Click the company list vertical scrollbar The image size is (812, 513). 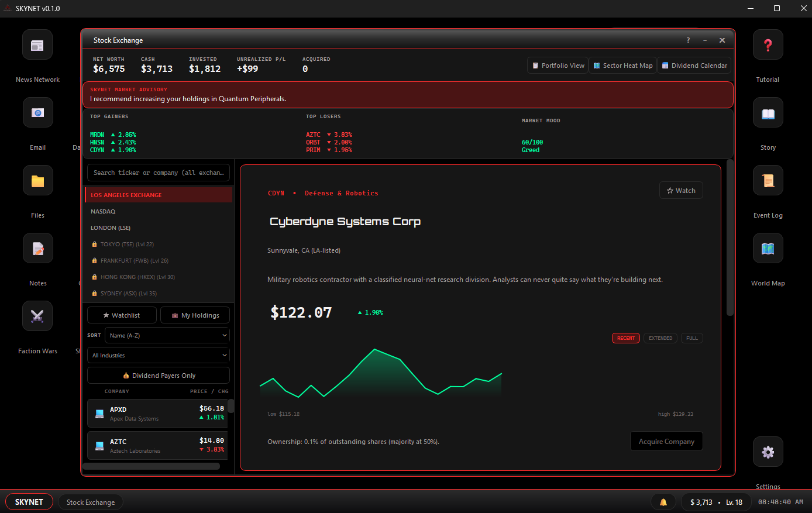(x=231, y=406)
